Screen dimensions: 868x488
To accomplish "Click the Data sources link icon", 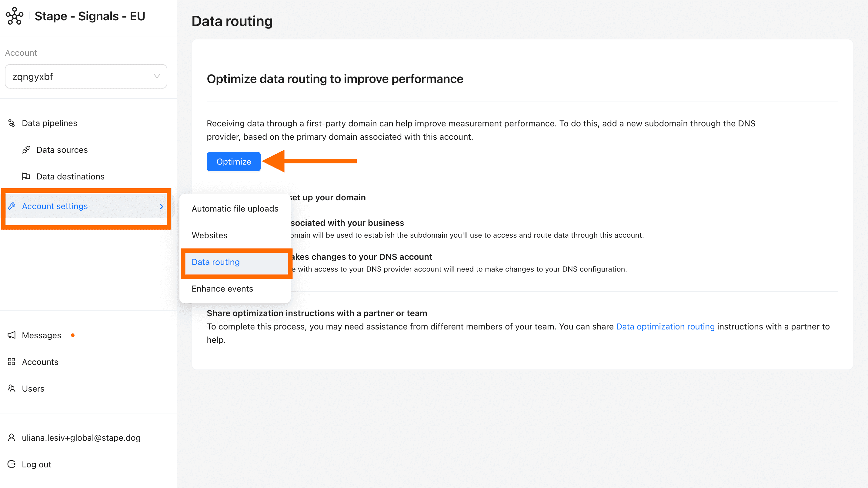I will pos(26,150).
